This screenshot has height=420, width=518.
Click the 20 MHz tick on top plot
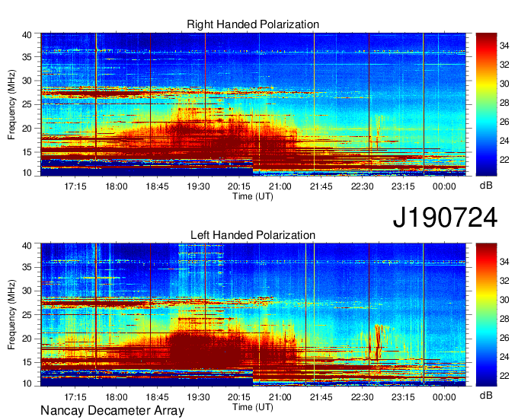(x=27, y=129)
